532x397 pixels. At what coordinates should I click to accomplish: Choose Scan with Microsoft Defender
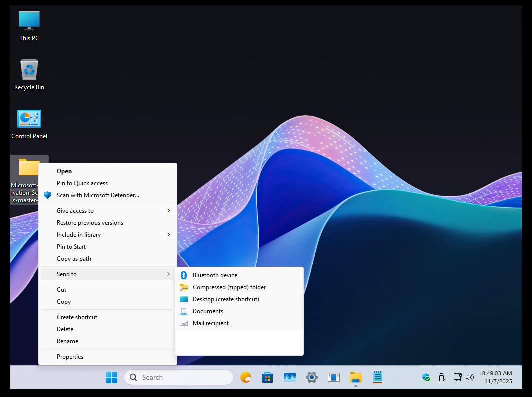[x=108, y=195]
